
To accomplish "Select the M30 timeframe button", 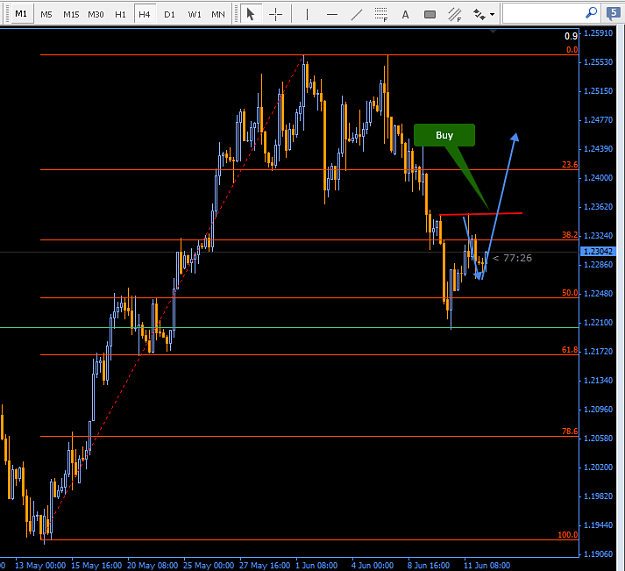I will point(96,15).
